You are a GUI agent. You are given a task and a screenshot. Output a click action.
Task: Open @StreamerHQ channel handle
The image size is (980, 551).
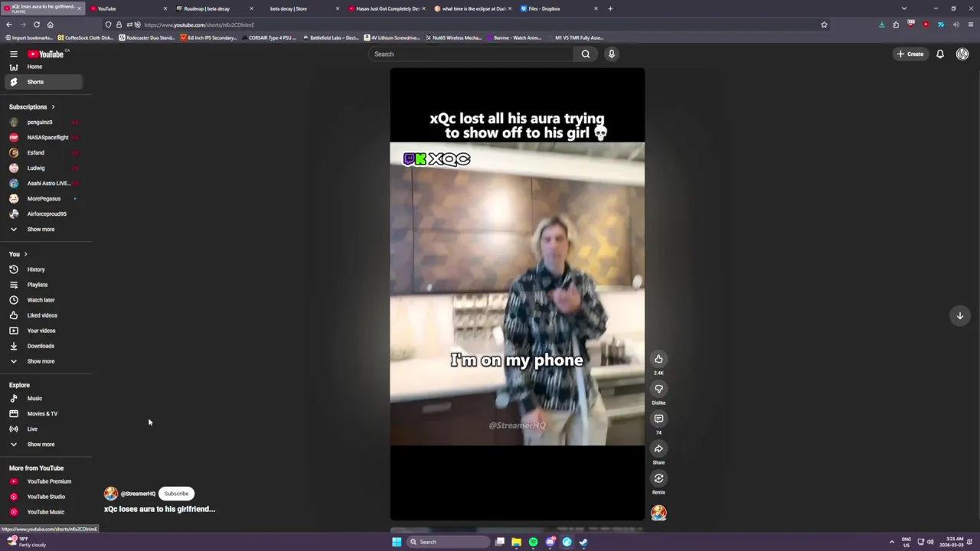(138, 494)
